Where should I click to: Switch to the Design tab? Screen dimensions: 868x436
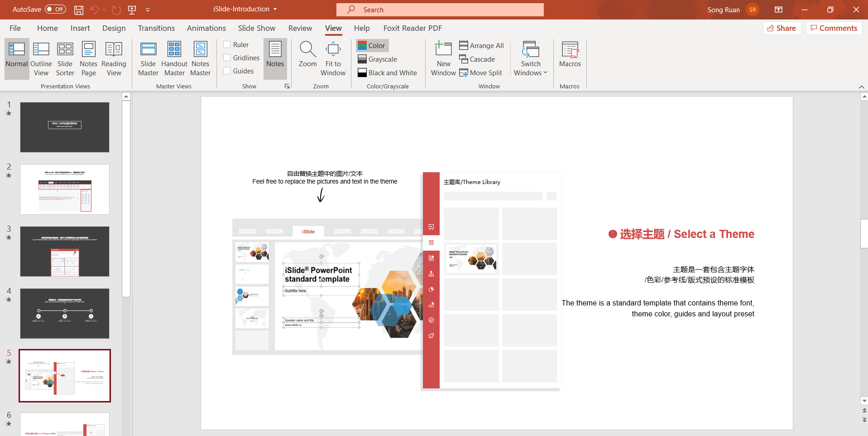tap(114, 28)
